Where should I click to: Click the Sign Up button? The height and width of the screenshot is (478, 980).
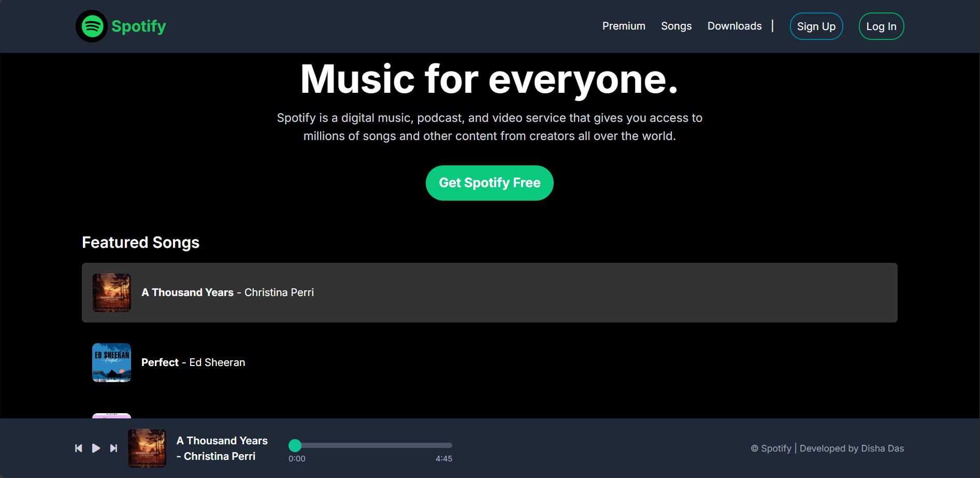click(x=816, y=26)
